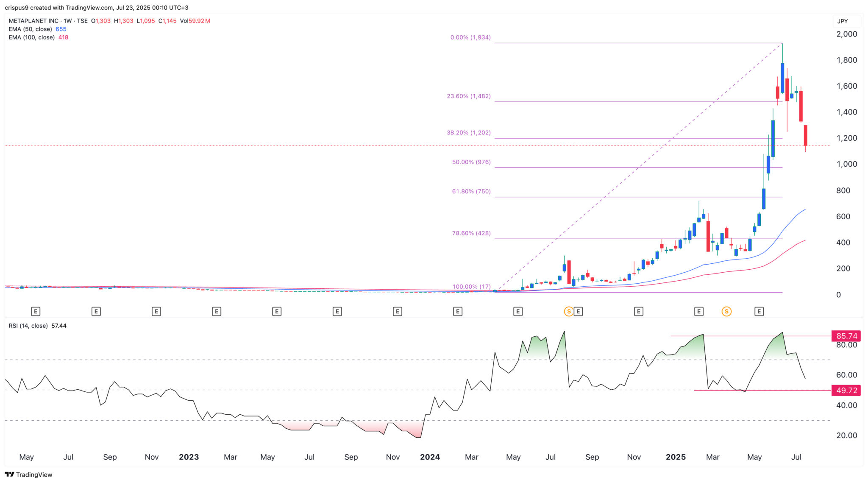Click the 60.00 RSI axis label
Image resolution: width=868 pixels, height=483 pixels.
[x=846, y=375]
